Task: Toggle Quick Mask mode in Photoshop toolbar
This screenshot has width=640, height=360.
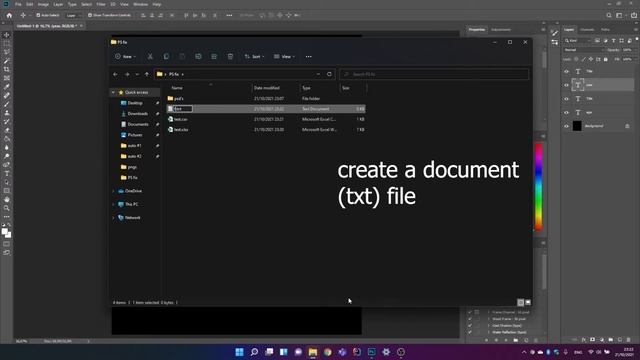Action: [x=7, y=244]
